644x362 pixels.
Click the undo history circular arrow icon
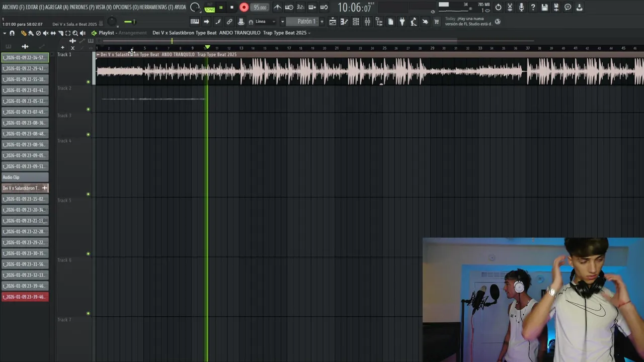pos(498,8)
